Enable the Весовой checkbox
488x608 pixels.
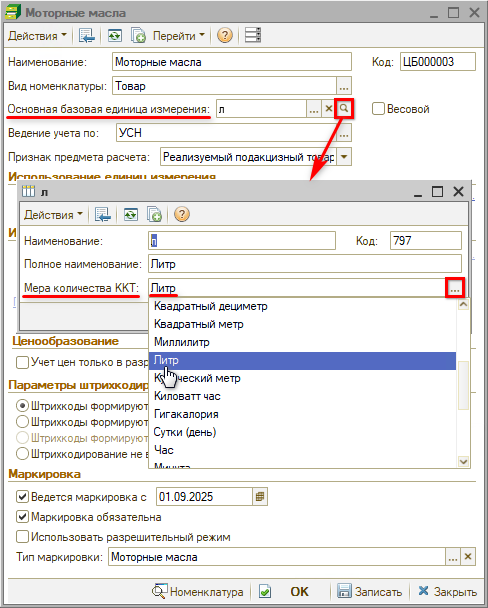378,109
